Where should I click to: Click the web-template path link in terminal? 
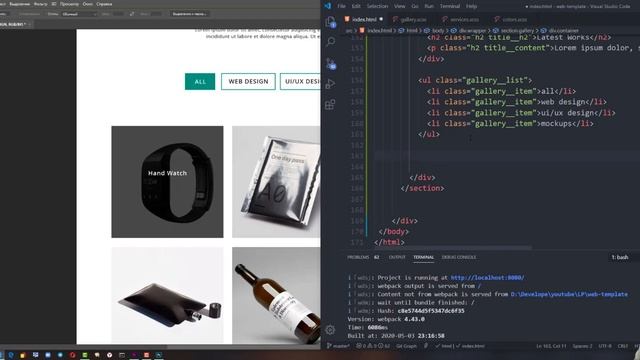pyautogui.click(x=569, y=294)
